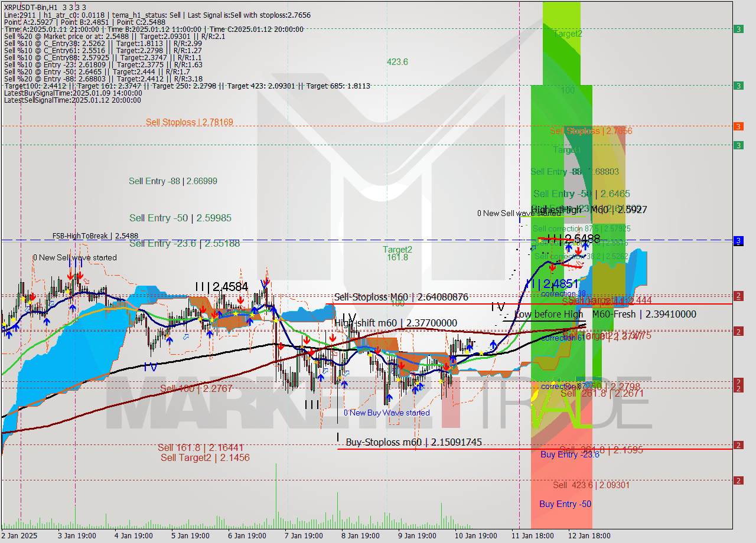The height and width of the screenshot is (543, 756).
Task: Click 'Sell-Stoploss M60 | 2.64080876' label
Action: (x=401, y=297)
